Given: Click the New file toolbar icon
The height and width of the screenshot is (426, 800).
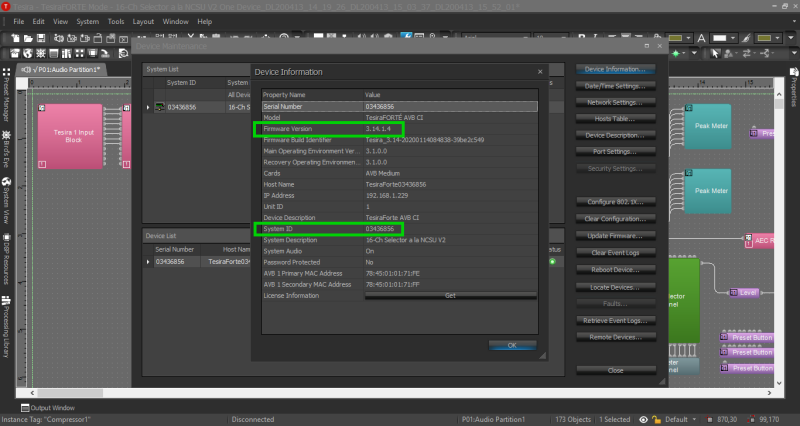Looking at the screenshot, I should 15,38.
